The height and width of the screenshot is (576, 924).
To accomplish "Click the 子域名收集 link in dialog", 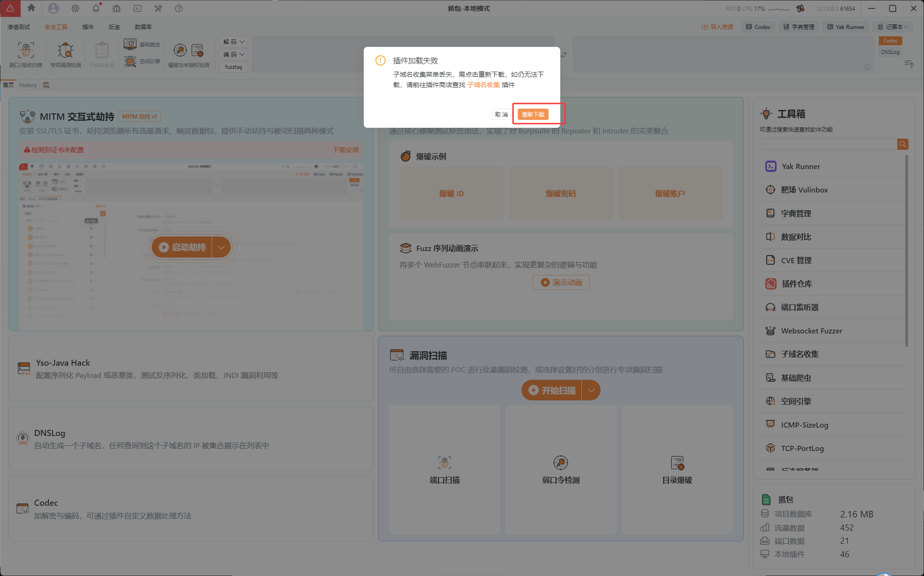I will pos(483,85).
